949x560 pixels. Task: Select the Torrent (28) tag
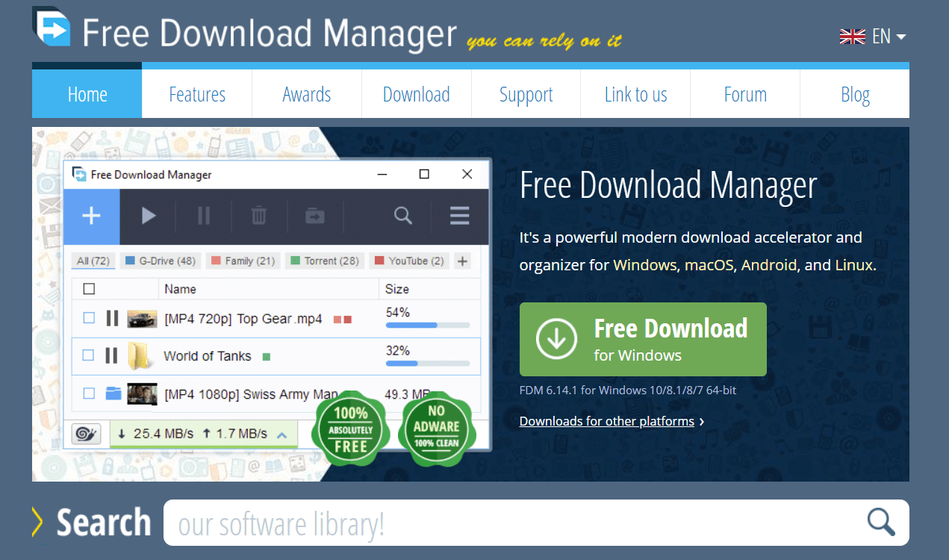pos(325,261)
